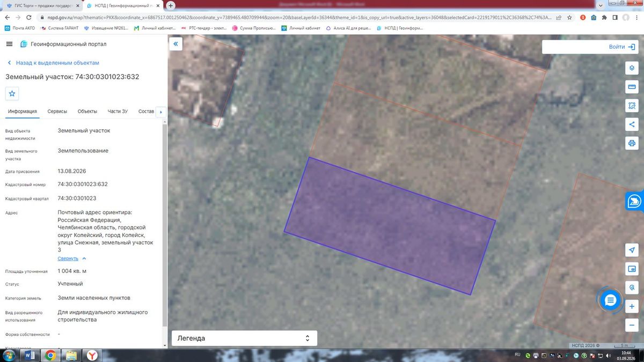The image size is (644, 362).
Task: Expand the Легенда dropdown
Action: tap(244, 338)
